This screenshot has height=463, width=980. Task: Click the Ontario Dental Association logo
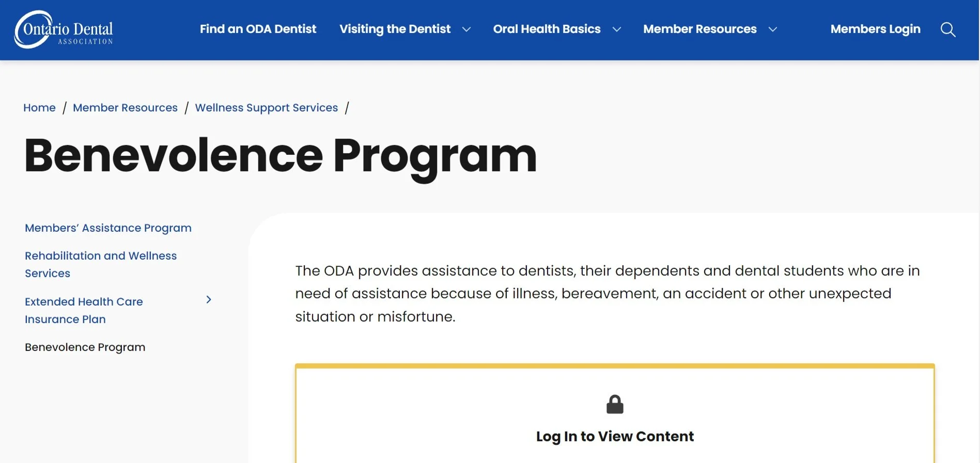coord(64,29)
